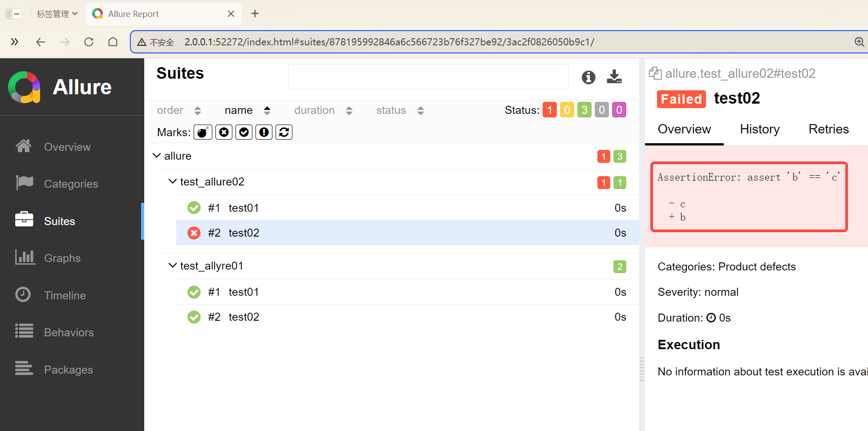
Task: Click inside the suites search field
Action: coord(428,77)
